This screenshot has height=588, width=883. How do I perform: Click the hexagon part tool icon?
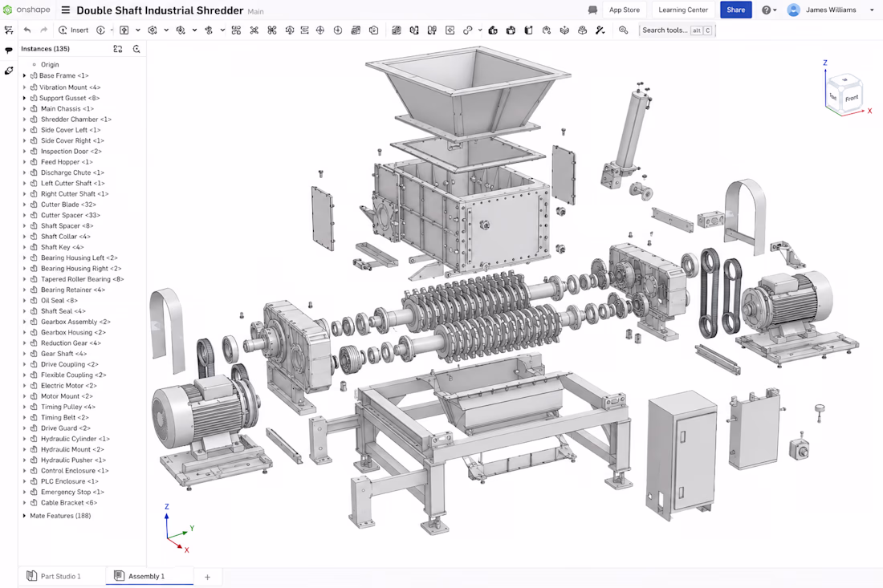[152, 30]
